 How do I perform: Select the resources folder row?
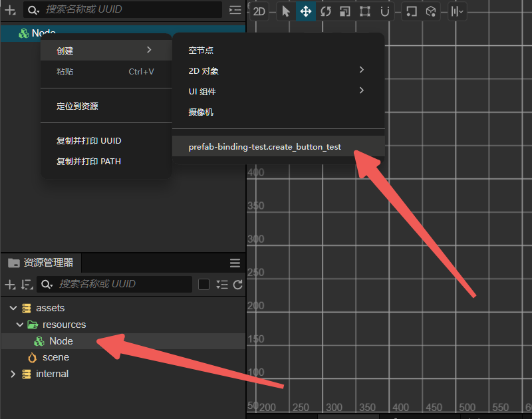pos(123,325)
